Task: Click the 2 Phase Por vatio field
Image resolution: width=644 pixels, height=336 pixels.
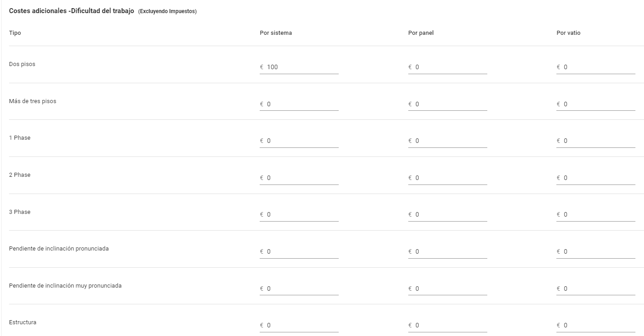Action: pos(596,178)
